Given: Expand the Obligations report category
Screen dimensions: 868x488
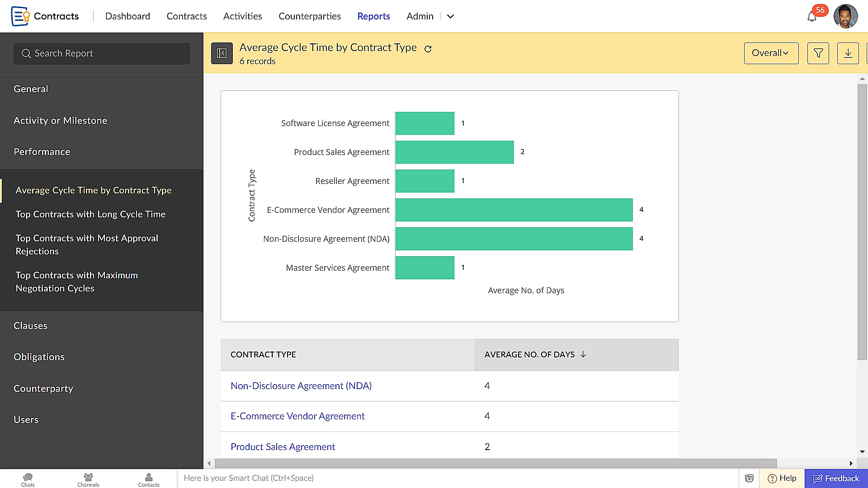Looking at the screenshot, I should (x=39, y=357).
